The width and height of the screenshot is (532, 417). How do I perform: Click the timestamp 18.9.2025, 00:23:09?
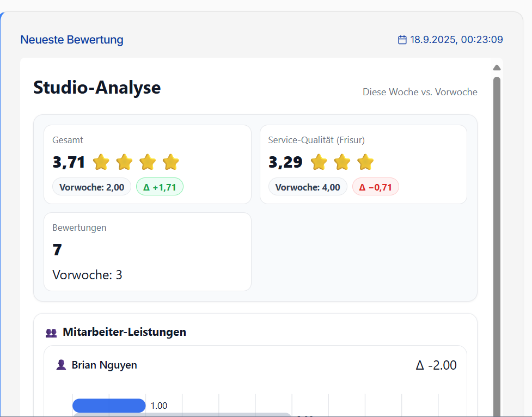(x=456, y=40)
